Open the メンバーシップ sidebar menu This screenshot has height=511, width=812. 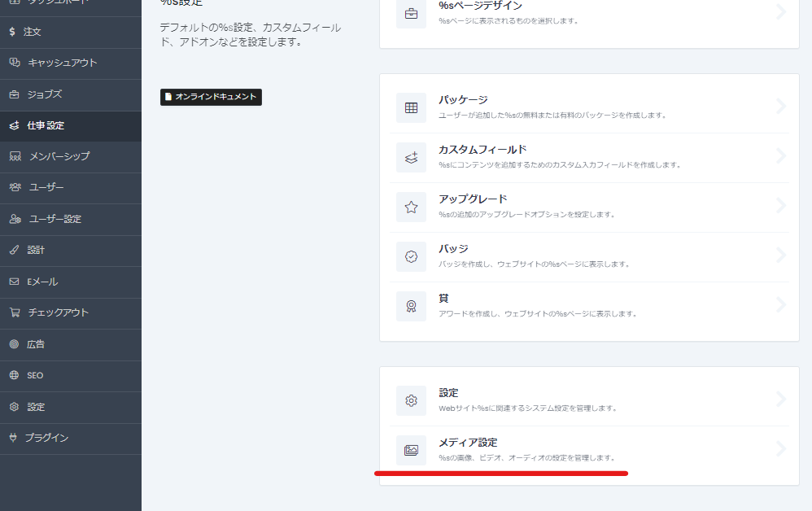pyautogui.click(x=59, y=156)
